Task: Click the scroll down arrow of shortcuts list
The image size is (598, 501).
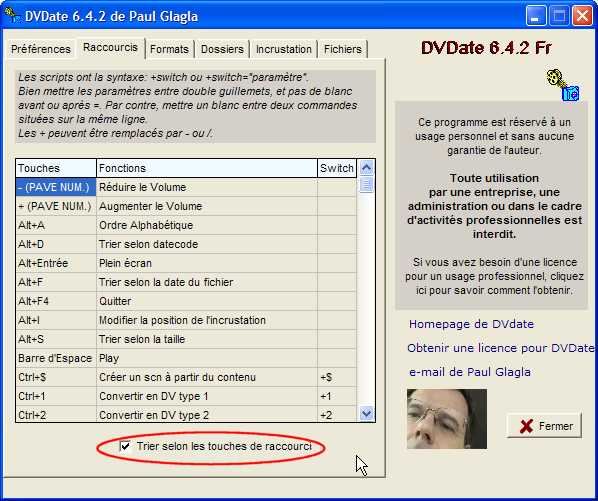Action: [367, 413]
